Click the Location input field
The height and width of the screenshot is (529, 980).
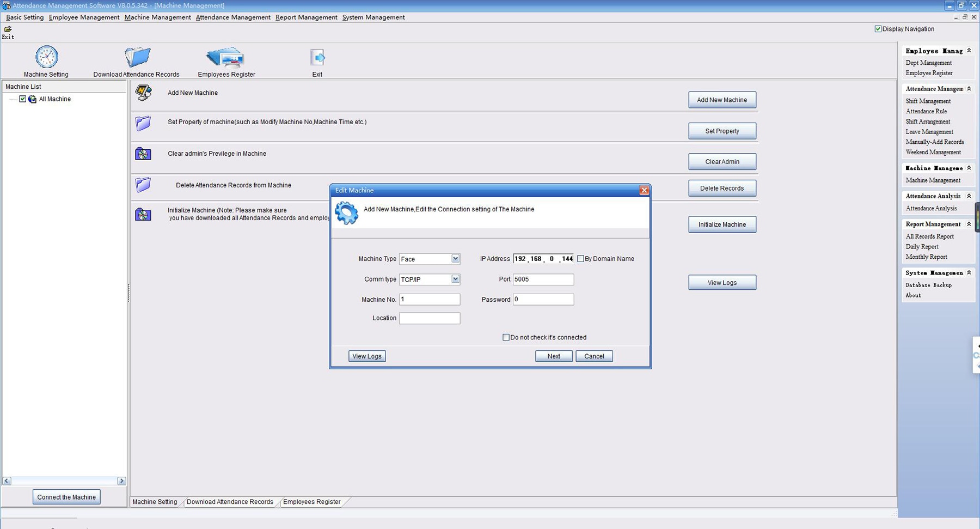pyautogui.click(x=430, y=318)
